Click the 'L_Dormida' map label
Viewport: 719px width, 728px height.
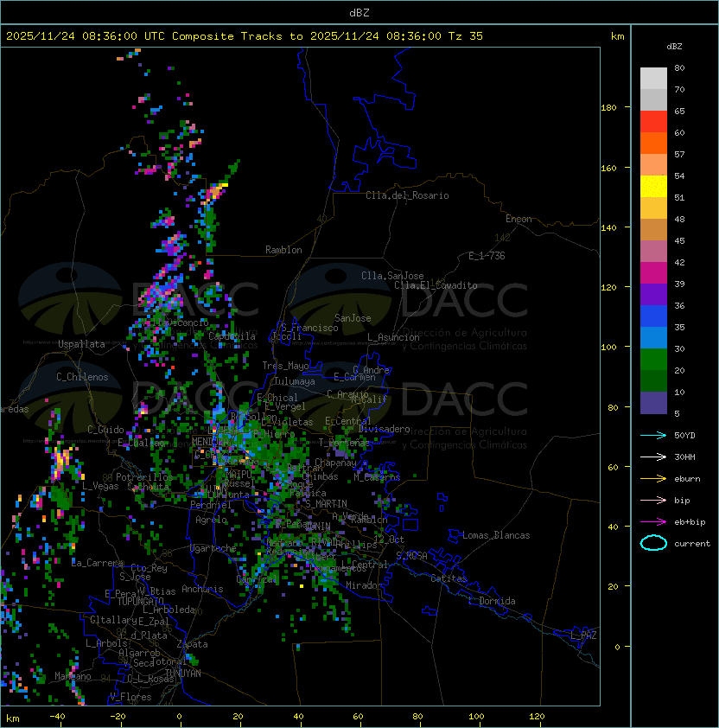click(x=492, y=601)
